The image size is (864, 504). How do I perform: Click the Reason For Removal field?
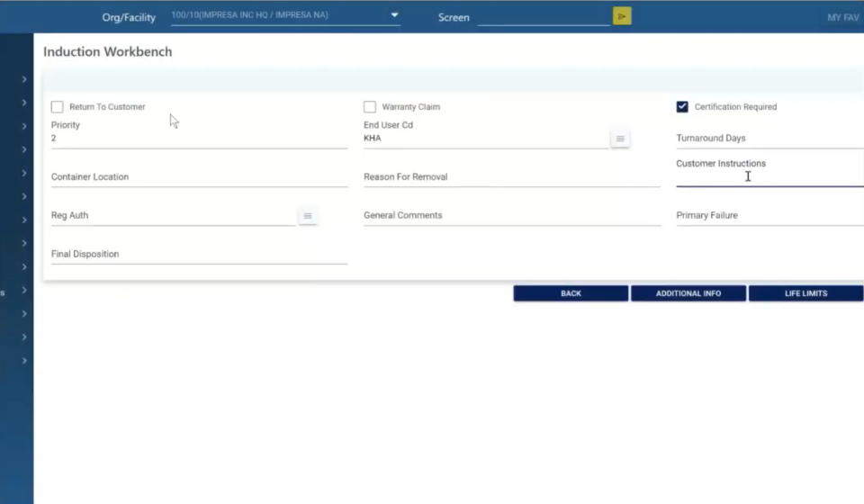pos(512,176)
